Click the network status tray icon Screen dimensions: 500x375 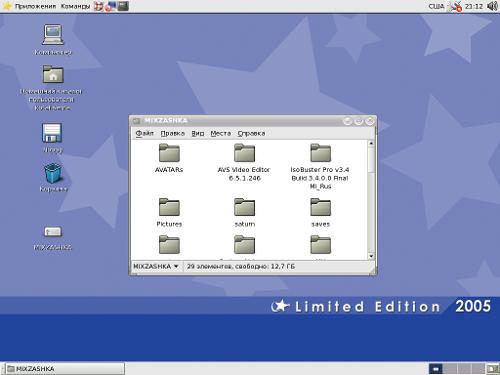click(455, 6)
